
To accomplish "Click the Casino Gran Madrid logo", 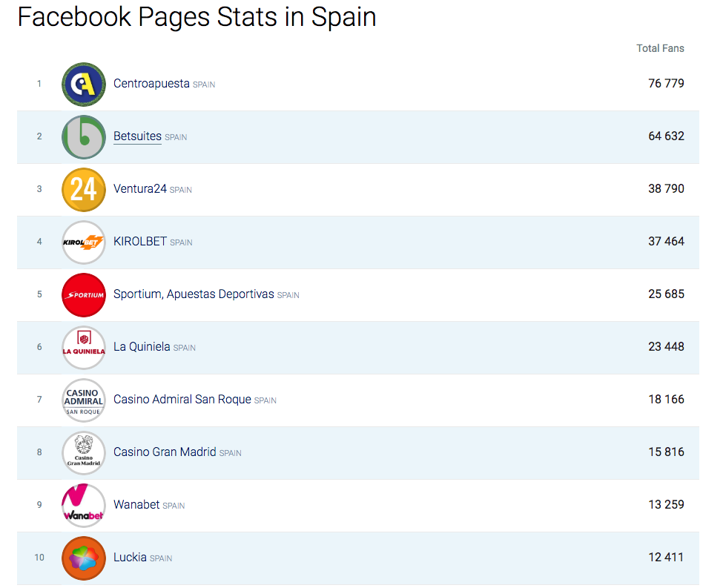I will [x=84, y=453].
